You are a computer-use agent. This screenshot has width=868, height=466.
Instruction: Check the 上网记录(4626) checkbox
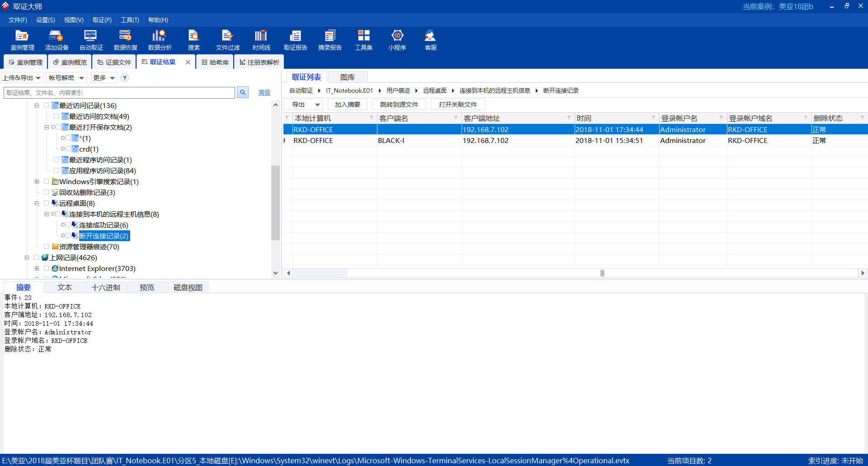36,257
